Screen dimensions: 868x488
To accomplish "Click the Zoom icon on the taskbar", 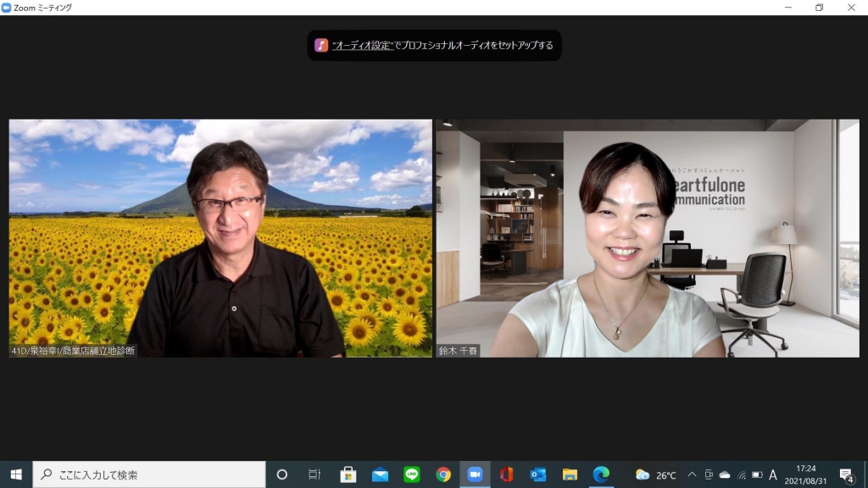I will [x=475, y=474].
